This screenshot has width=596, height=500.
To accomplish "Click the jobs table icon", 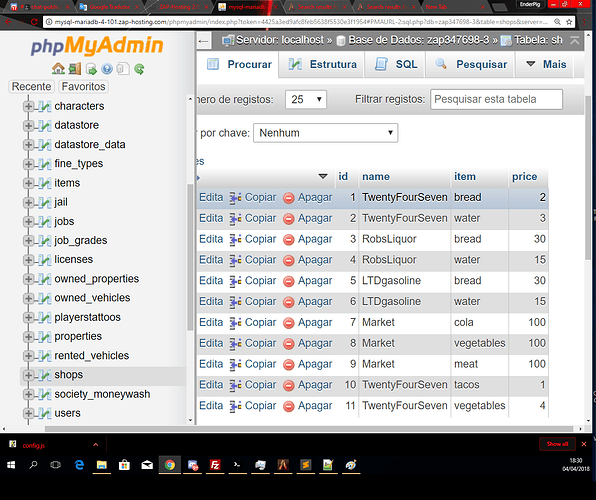I will (x=44, y=221).
